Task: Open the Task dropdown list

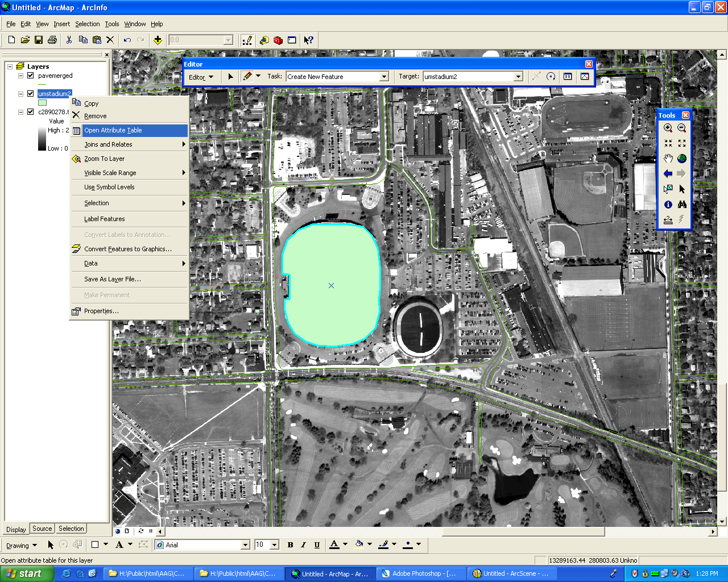Action: (384, 77)
